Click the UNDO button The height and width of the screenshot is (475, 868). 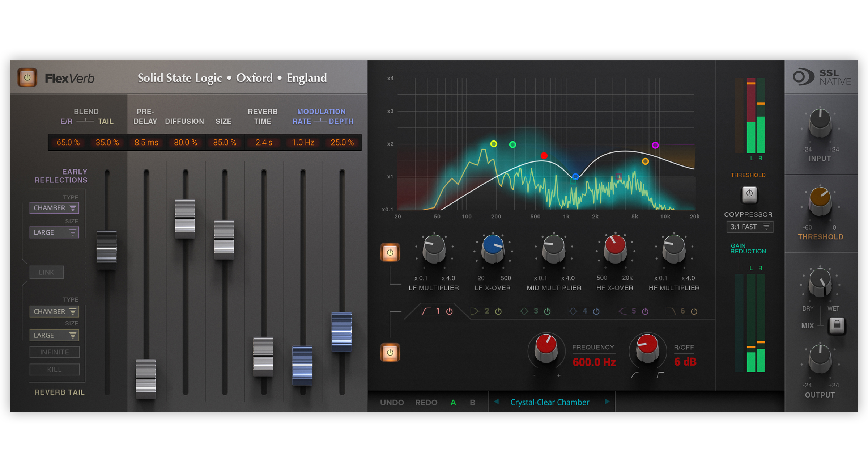392,402
